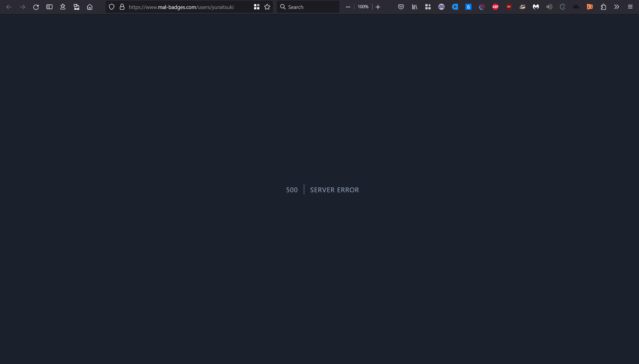This screenshot has height=364, width=639.
Task: Click the Home button
Action: [90, 7]
